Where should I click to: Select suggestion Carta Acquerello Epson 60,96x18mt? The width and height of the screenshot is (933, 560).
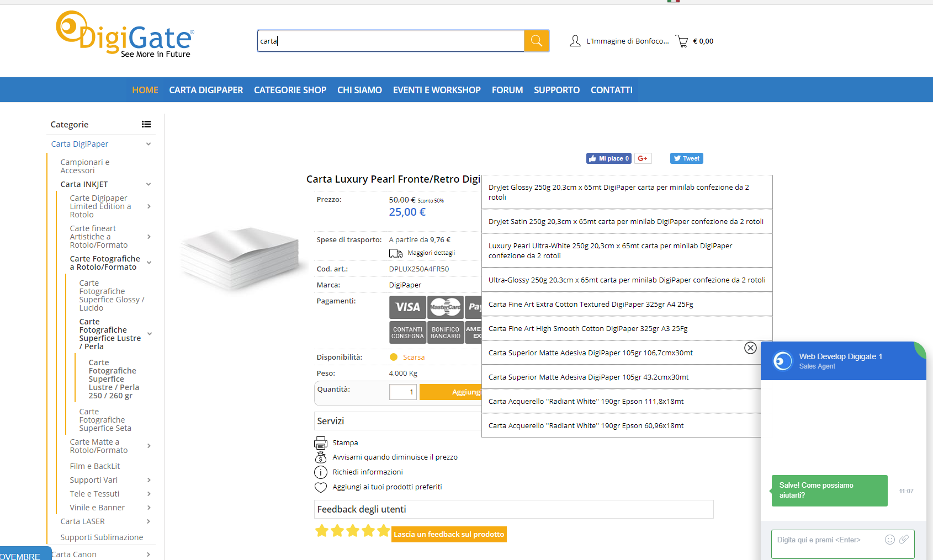click(x=621, y=425)
